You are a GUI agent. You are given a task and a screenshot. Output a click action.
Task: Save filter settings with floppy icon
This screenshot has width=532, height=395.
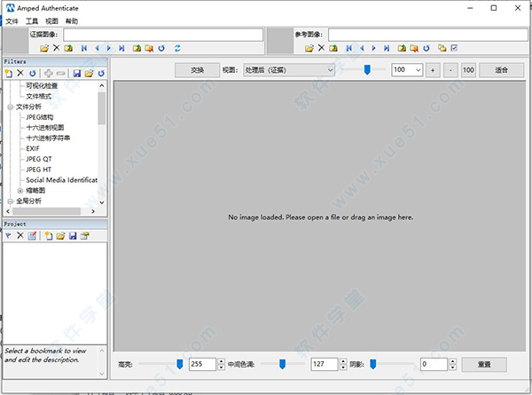click(x=77, y=73)
